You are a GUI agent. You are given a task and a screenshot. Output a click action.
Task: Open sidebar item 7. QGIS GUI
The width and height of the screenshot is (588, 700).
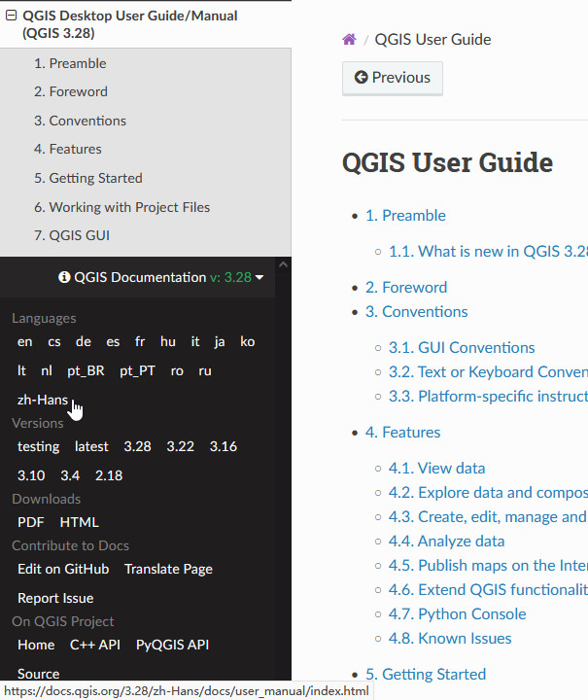click(72, 235)
